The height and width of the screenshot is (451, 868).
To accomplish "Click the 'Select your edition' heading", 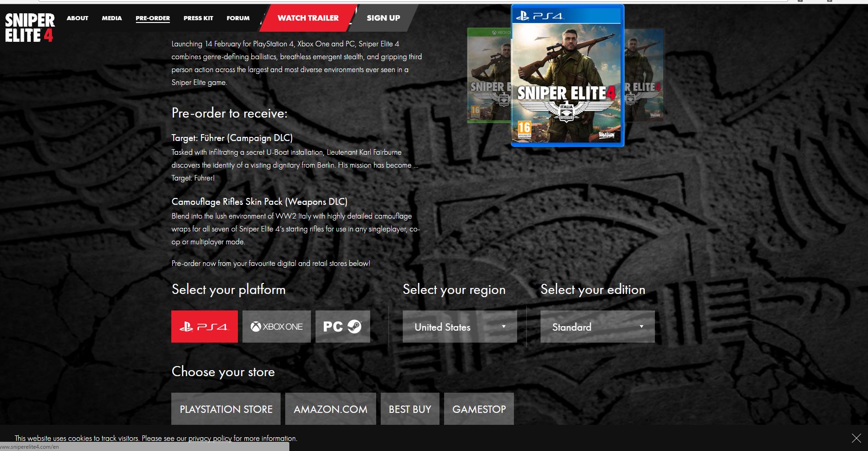I will pos(592,289).
